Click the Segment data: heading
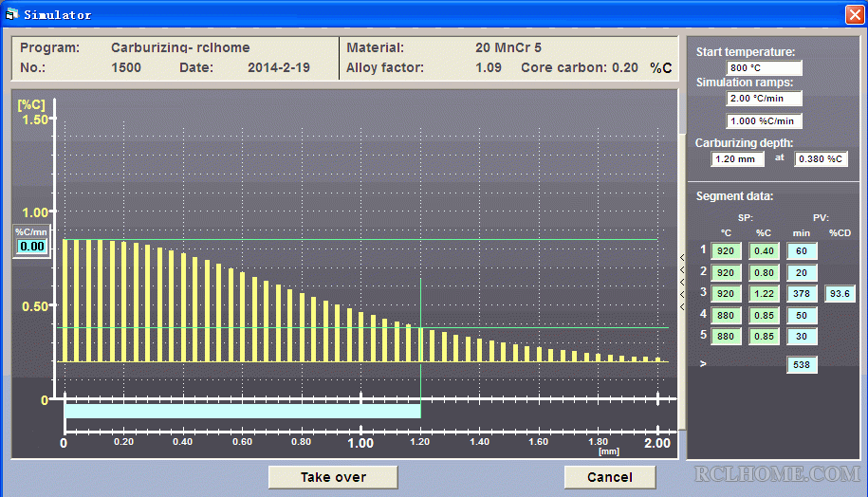The width and height of the screenshot is (868, 497). point(734,196)
